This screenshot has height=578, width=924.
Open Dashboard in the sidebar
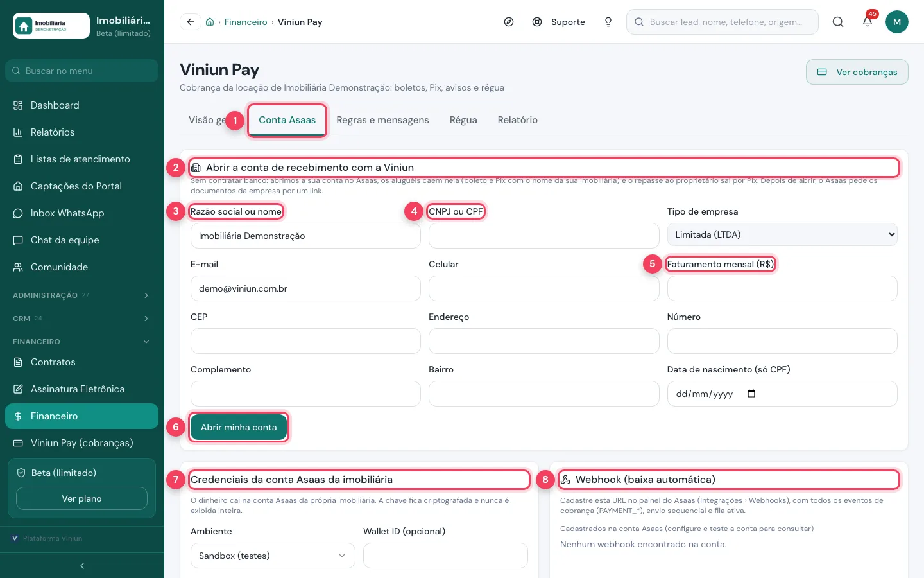click(81, 105)
